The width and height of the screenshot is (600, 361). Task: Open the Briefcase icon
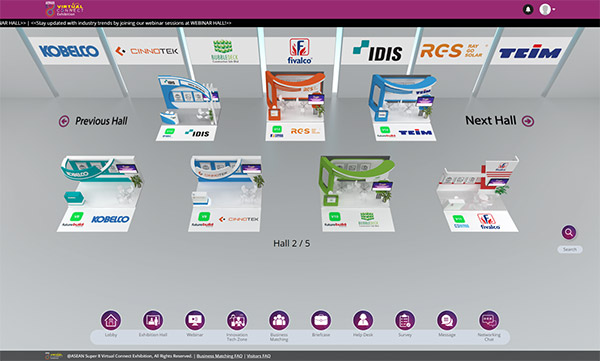[x=321, y=320]
